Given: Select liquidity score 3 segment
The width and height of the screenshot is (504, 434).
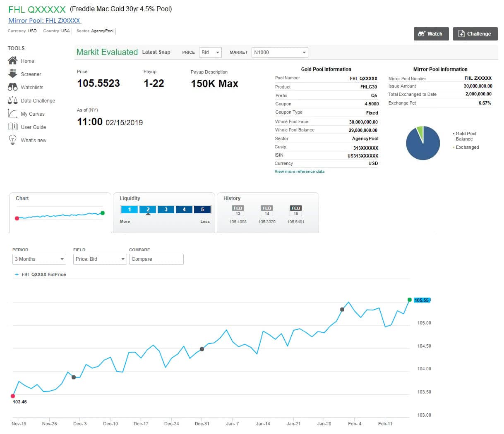Looking at the screenshot, I should click(x=166, y=210).
